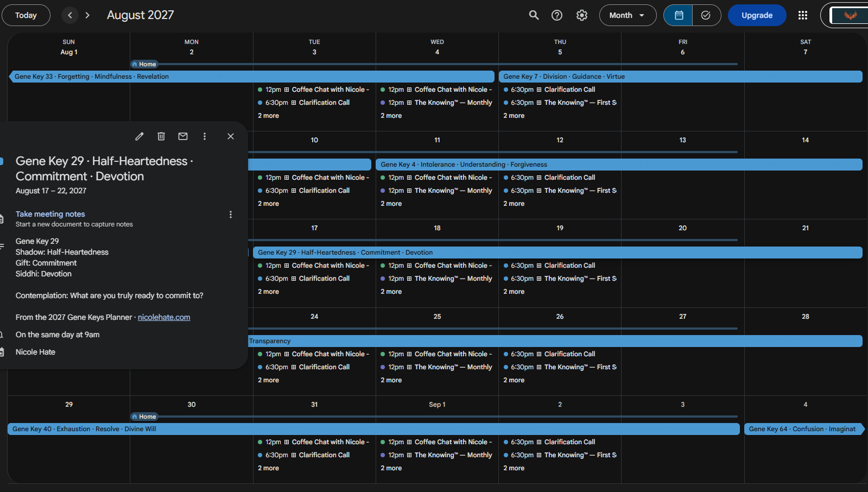Open the Month view dropdown
Screen dimensions: 868x492
pos(628,15)
